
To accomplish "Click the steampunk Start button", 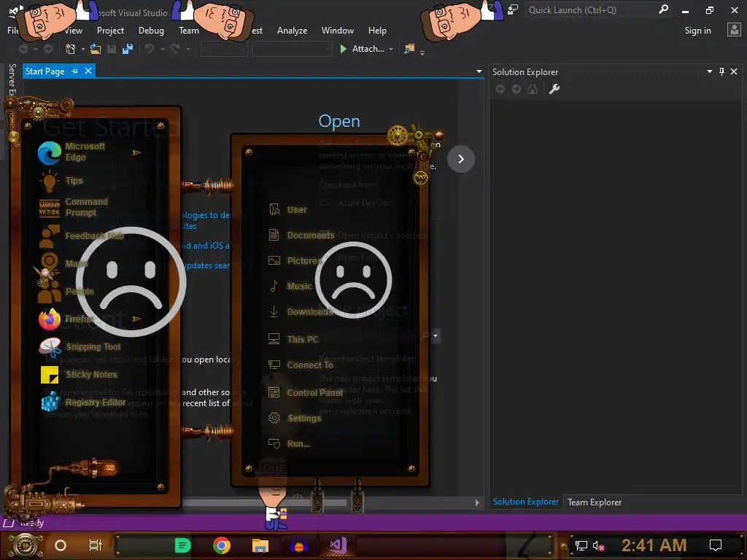I will click(25, 545).
